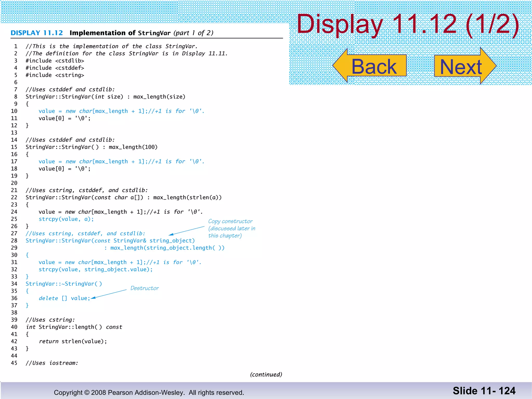Click '//Uses cstring, cstddef, and cstdlib:' line 27
The height and width of the screenshot is (399, 532).
coord(85,234)
